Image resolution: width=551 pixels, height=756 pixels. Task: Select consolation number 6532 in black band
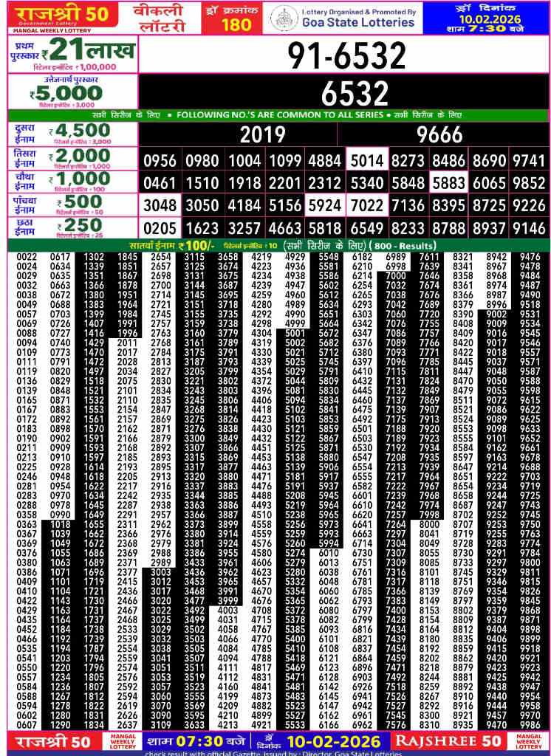point(355,94)
